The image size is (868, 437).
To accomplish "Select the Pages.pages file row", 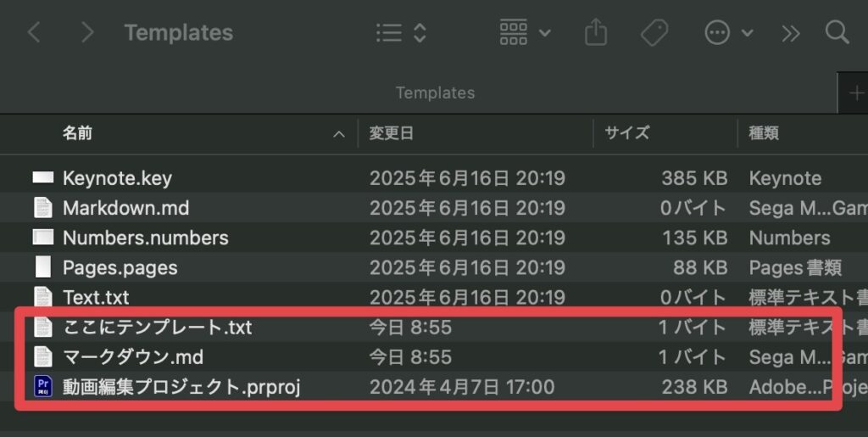I will tap(434, 267).
